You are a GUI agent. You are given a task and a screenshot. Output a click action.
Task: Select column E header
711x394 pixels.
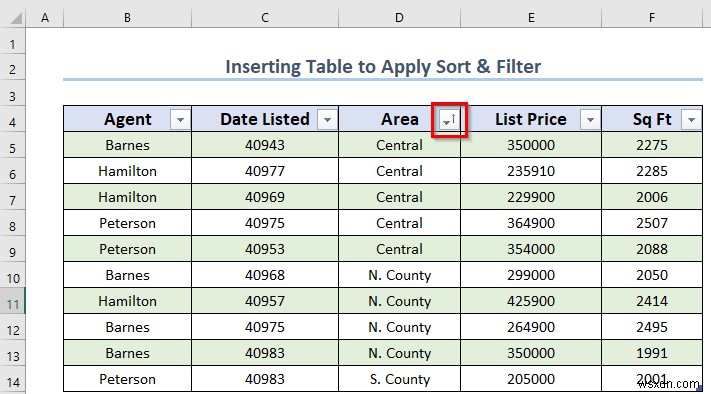[x=531, y=18]
